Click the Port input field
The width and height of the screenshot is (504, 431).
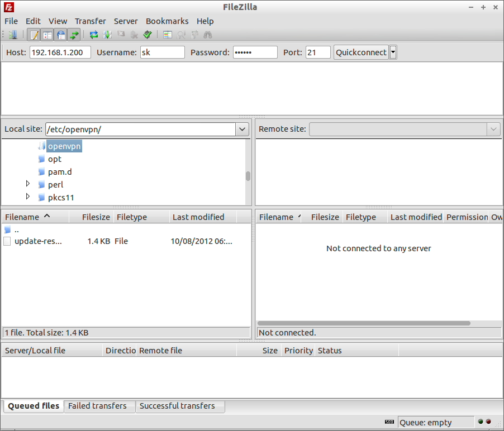point(318,52)
